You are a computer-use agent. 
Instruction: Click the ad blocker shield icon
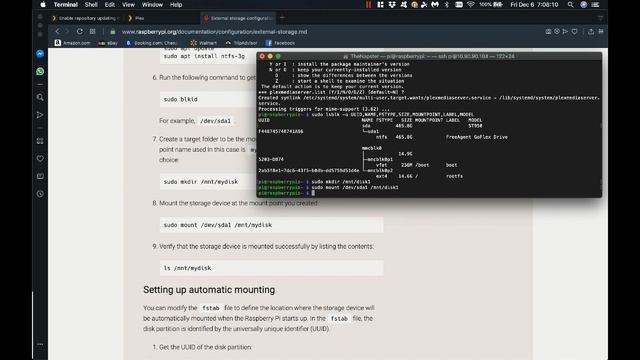pos(557,31)
